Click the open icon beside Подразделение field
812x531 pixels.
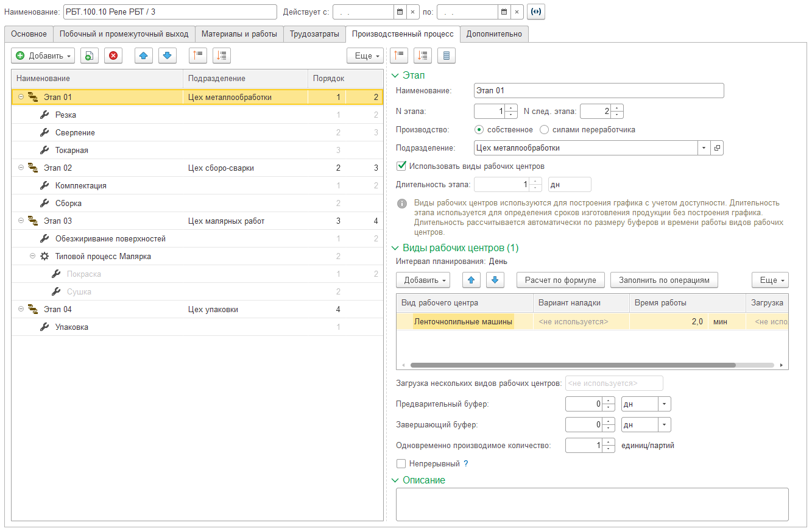click(x=717, y=148)
